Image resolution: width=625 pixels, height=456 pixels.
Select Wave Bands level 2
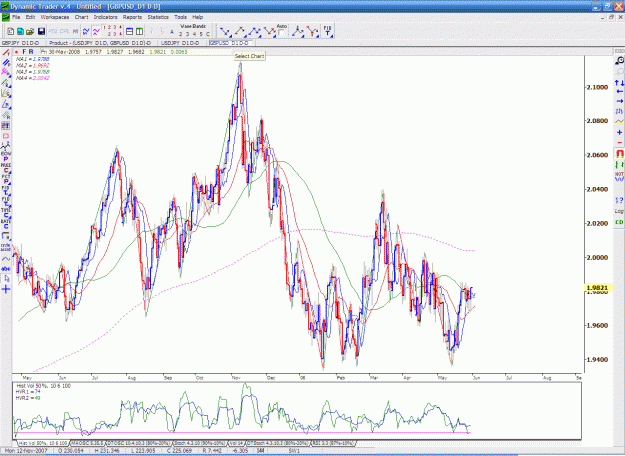tap(180, 34)
